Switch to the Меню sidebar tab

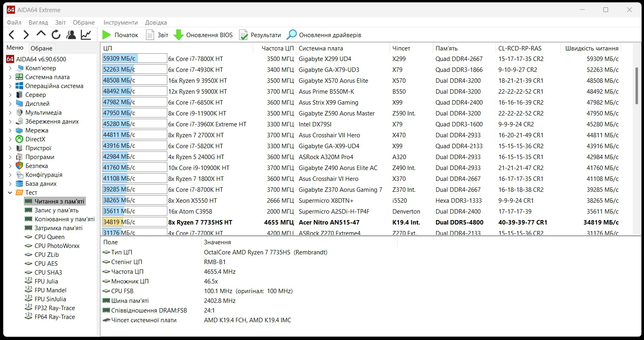coord(15,48)
